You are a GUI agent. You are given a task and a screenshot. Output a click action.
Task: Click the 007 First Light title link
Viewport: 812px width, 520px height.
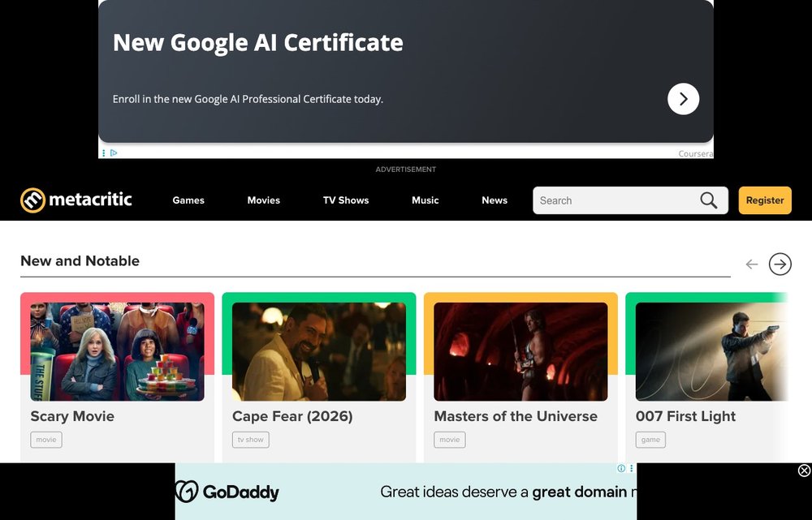[x=685, y=416]
